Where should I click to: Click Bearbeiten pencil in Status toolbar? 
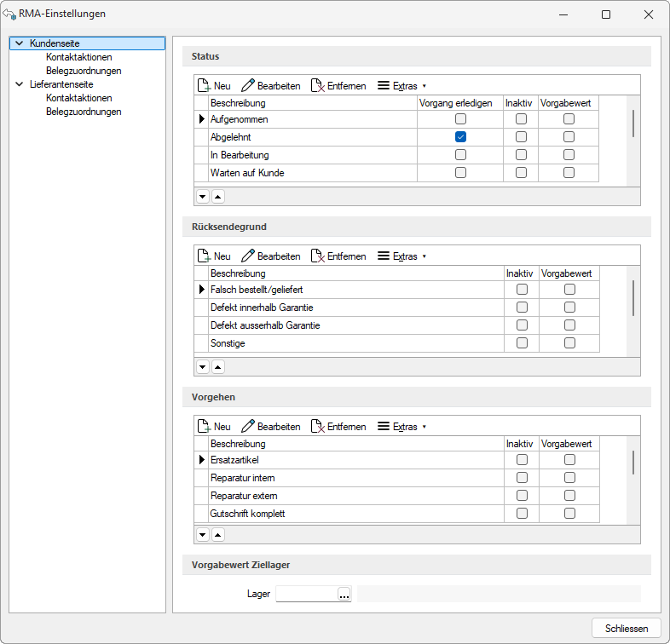point(248,85)
